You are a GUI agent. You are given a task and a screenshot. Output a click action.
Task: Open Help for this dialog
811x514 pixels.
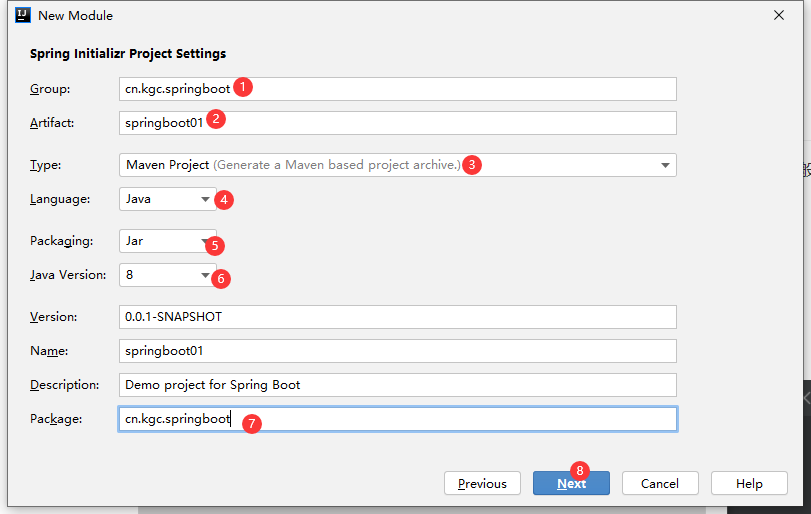(x=749, y=483)
